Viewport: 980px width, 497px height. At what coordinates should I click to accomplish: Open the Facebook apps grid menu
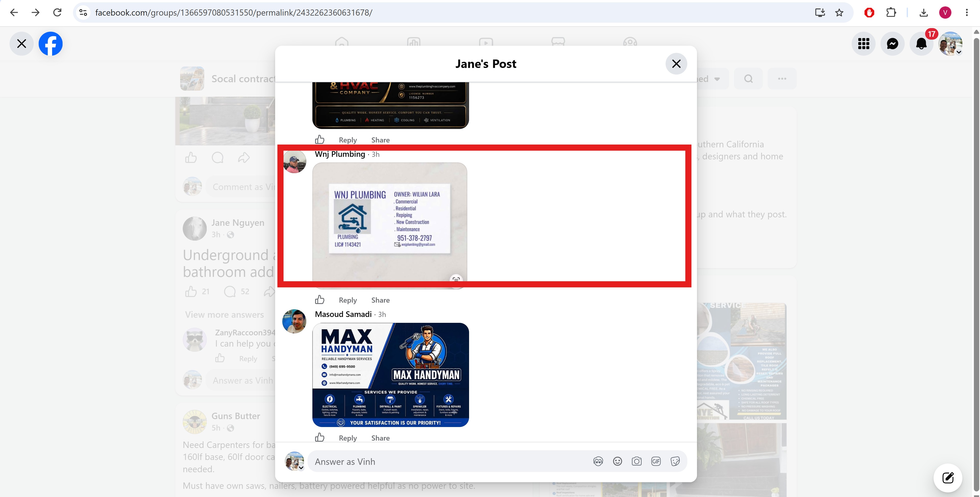[864, 44]
